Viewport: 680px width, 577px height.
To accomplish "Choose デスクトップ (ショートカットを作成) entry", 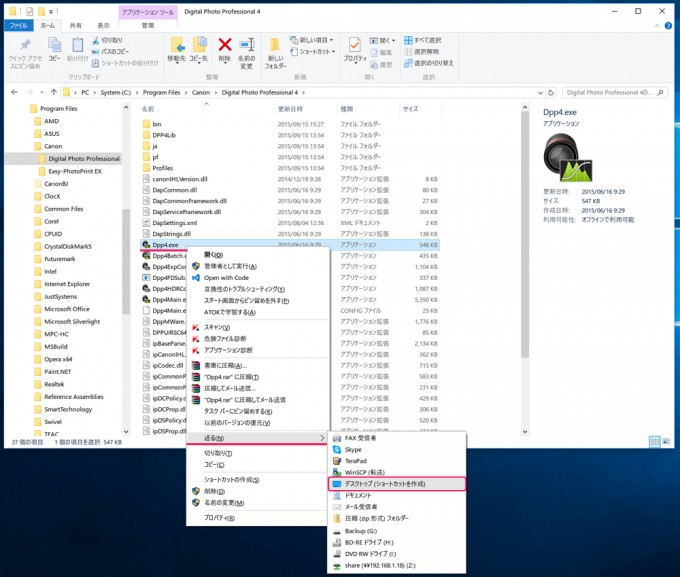I will pos(397,484).
